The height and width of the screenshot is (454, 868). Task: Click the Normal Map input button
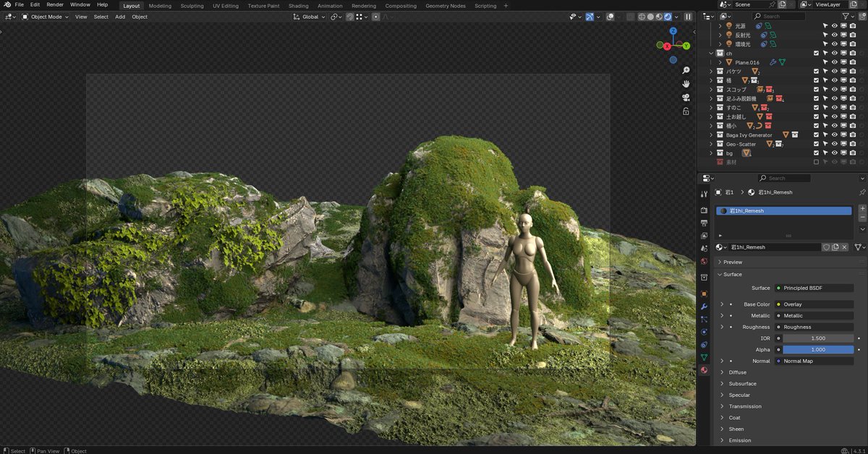(814, 361)
